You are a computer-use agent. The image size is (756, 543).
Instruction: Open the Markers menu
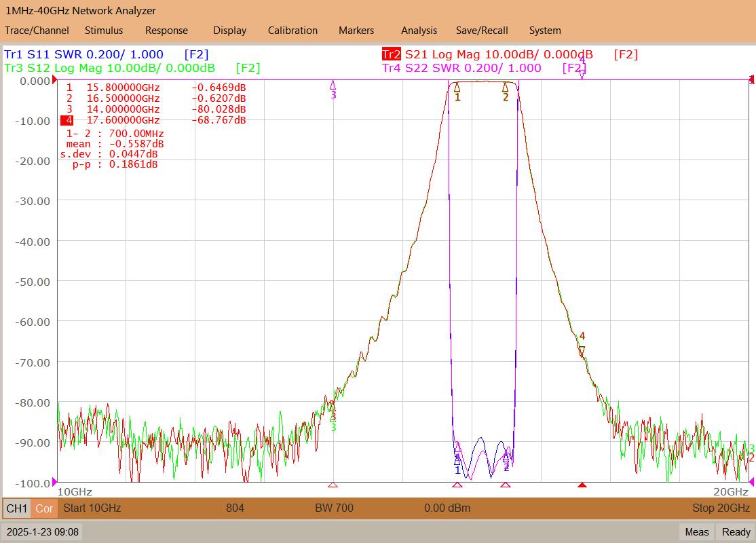[356, 31]
